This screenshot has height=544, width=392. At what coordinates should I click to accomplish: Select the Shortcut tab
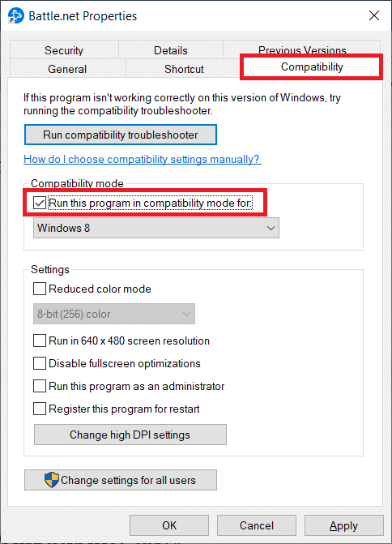(184, 69)
